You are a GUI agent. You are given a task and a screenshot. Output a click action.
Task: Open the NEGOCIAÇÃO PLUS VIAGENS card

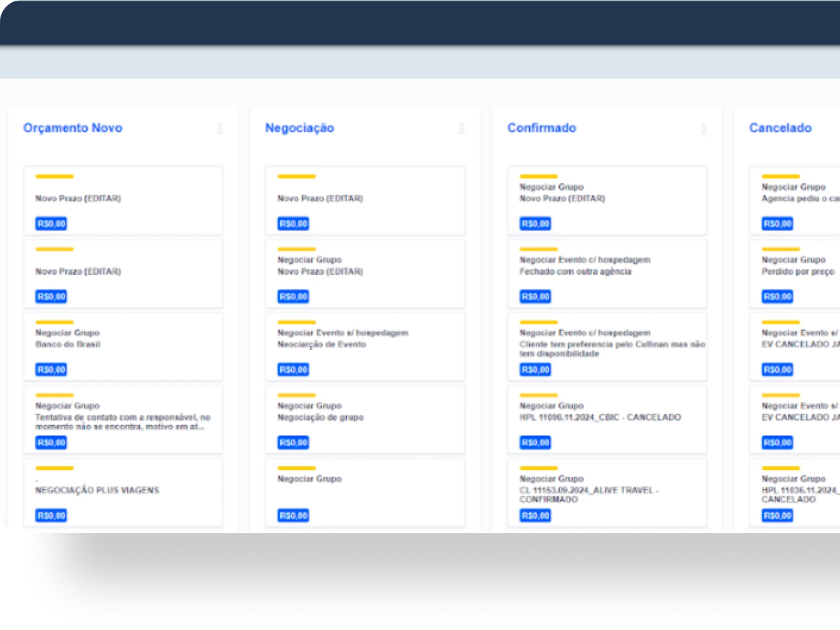coord(123,491)
